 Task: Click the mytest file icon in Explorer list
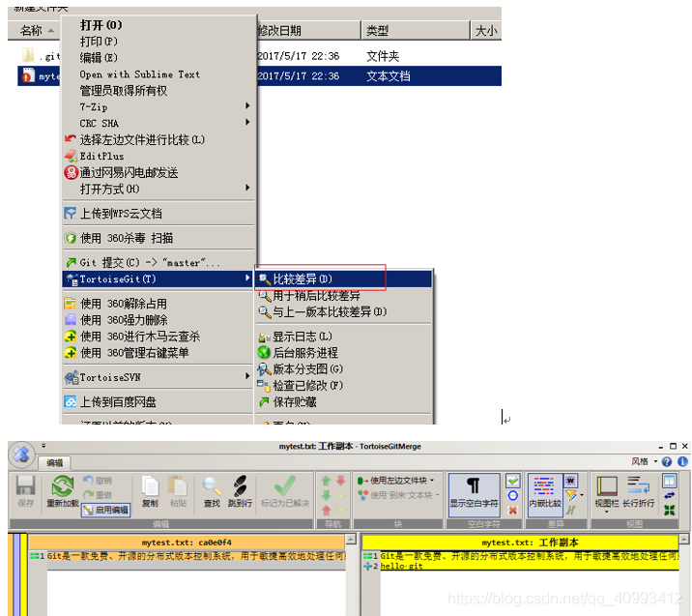(x=28, y=75)
